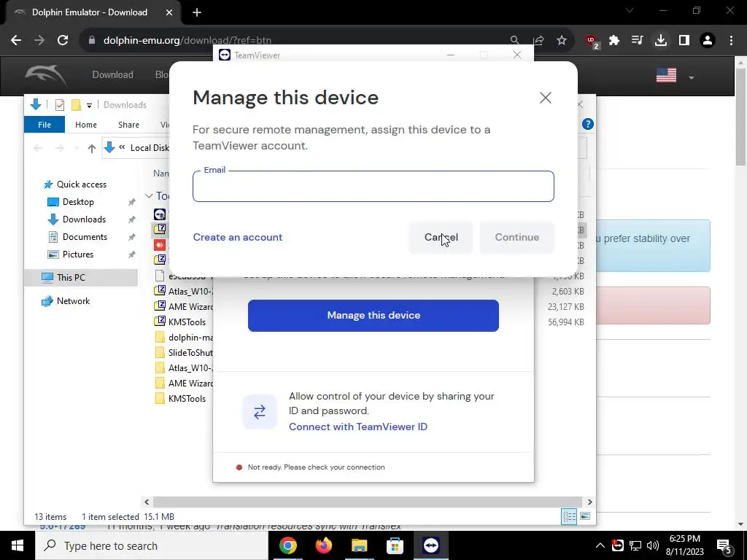Close the Dolphin Emulator - Download tab

[x=169, y=12]
